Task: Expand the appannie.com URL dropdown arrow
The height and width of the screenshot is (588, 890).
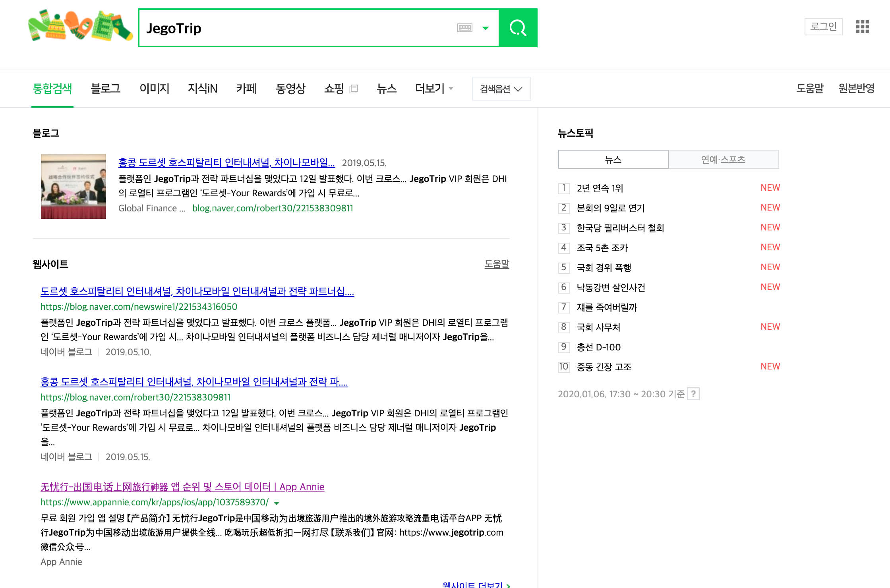Action: (x=277, y=503)
